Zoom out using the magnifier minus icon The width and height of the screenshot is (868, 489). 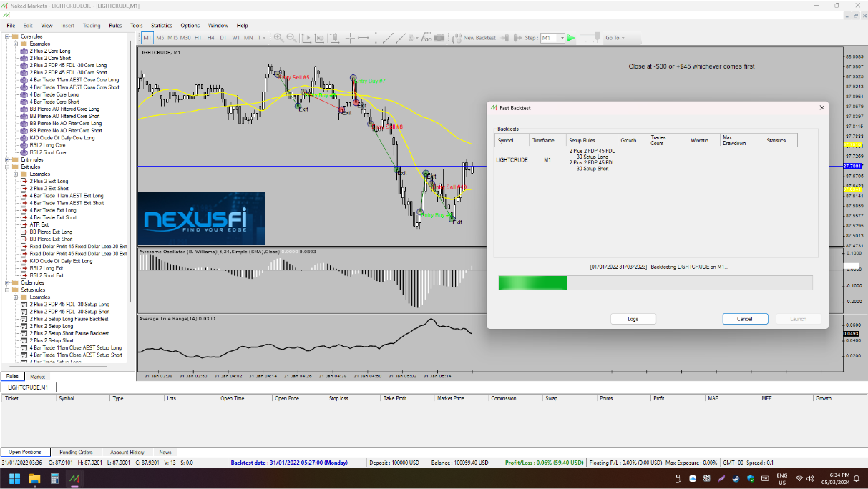point(291,37)
